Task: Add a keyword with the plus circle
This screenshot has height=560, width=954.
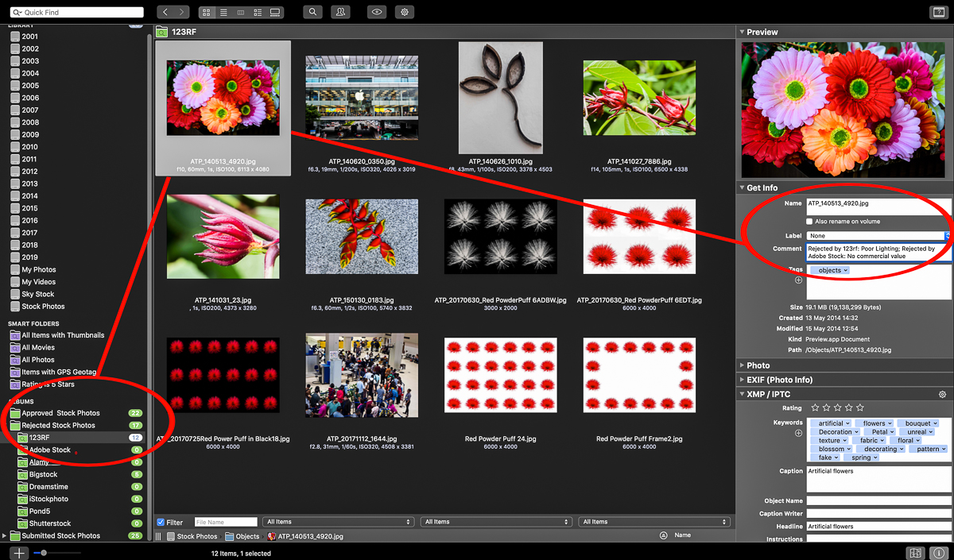Action: (799, 434)
